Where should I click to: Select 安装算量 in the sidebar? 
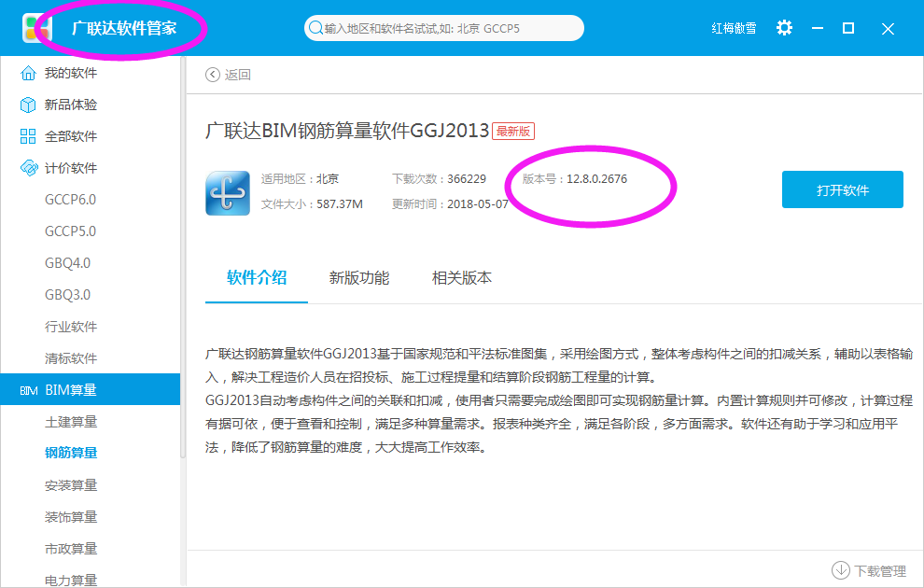tap(71, 485)
